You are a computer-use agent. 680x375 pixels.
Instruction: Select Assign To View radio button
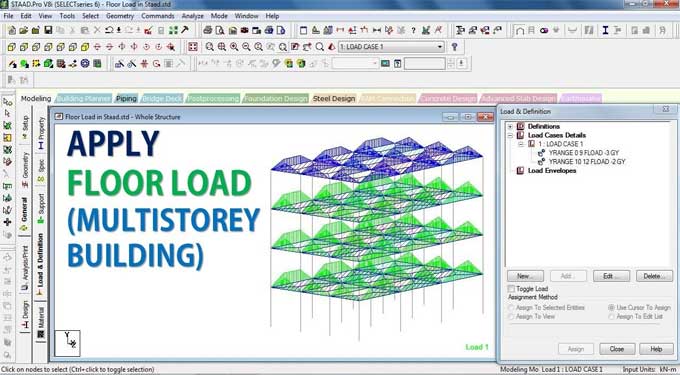click(x=511, y=317)
